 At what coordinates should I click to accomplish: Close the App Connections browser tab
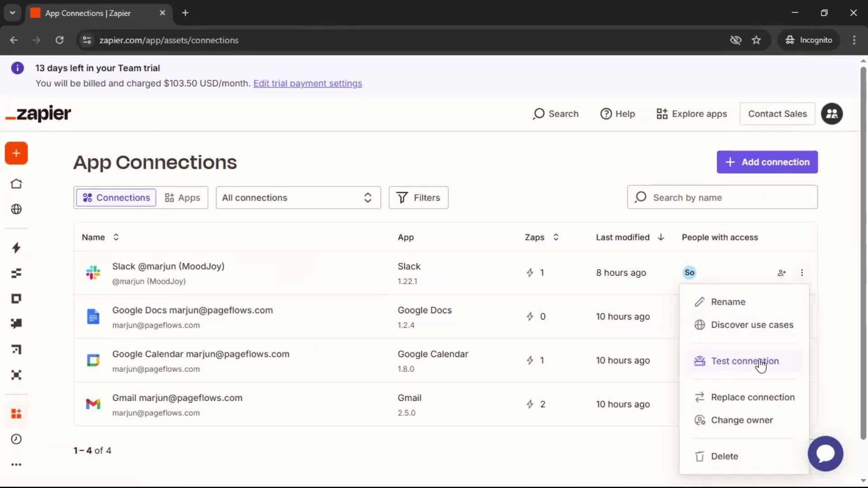[x=162, y=13]
